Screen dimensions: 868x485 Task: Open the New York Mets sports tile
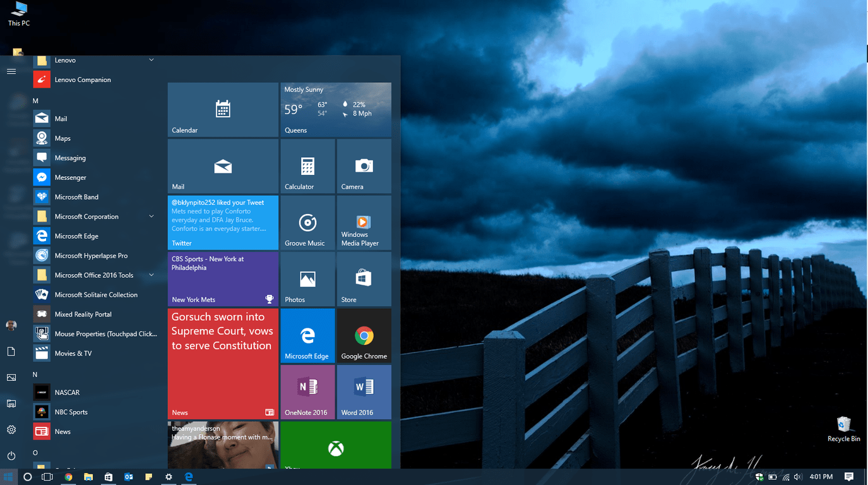click(223, 279)
